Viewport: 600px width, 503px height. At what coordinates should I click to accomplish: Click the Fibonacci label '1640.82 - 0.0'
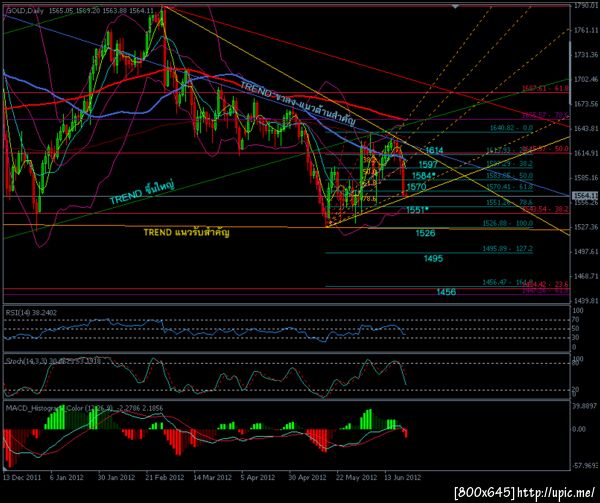point(511,129)
